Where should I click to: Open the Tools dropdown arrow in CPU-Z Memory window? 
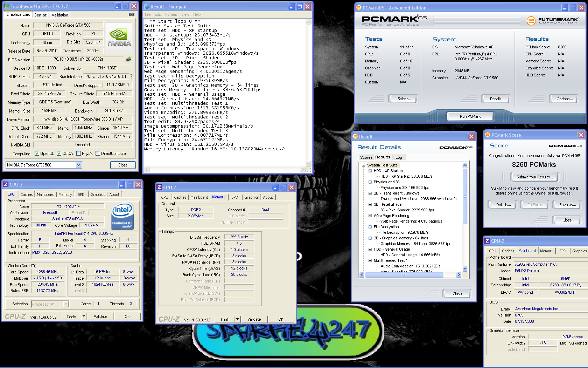[237, 319]
